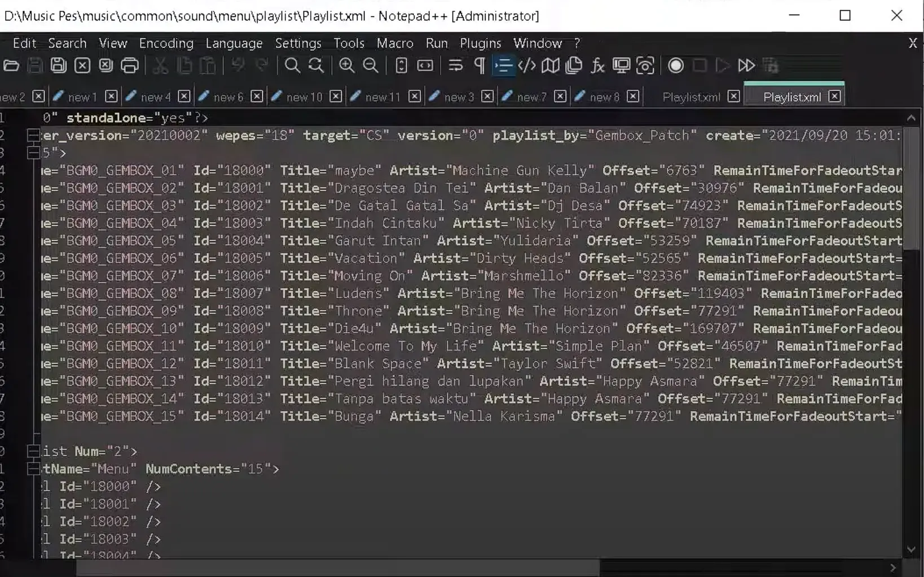Click the Redo toolbar icon
This screenshot has width=924, height=577.
(x=262, y=66)
